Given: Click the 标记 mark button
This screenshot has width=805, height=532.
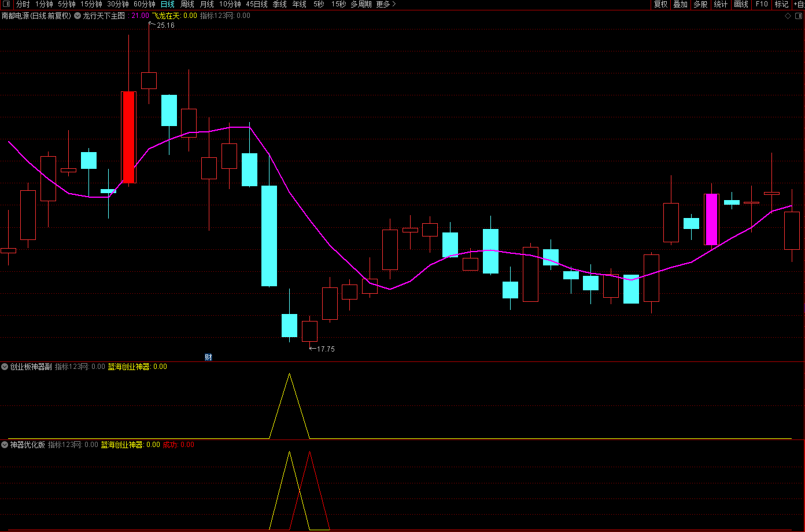Looking at the screenshot, I should 781,4.
